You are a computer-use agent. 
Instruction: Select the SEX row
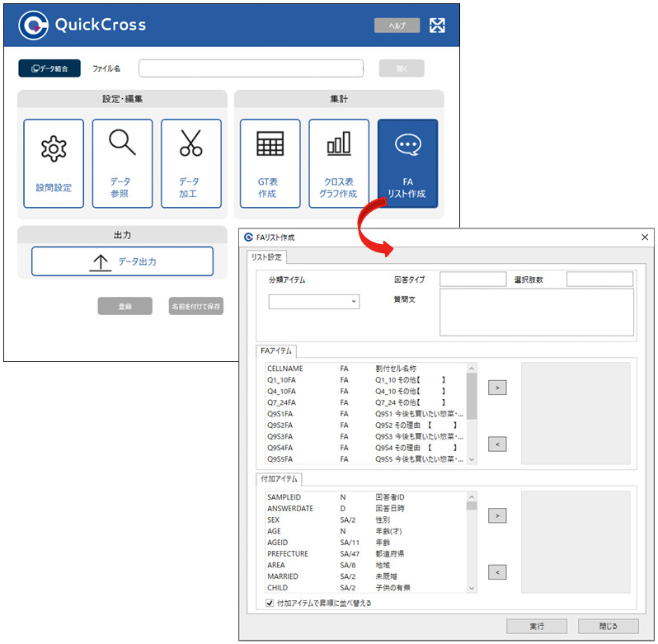tap(365, 519)
